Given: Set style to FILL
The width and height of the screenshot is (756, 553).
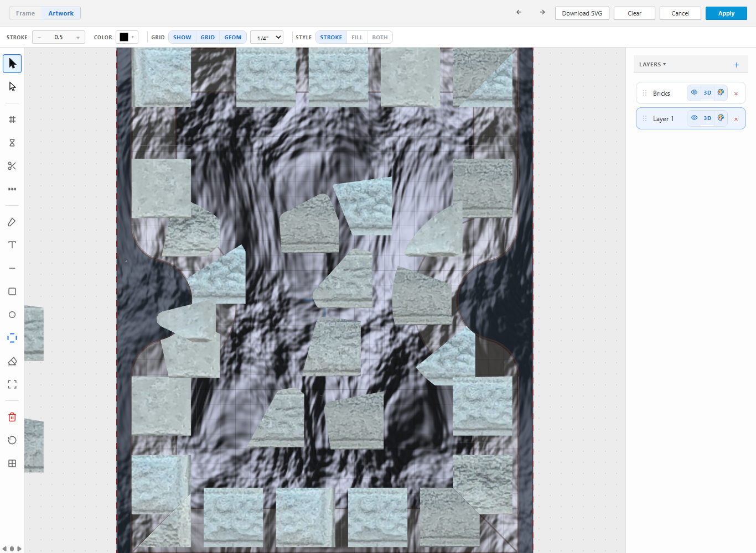Looking at the screenshot, I should 357,37.
